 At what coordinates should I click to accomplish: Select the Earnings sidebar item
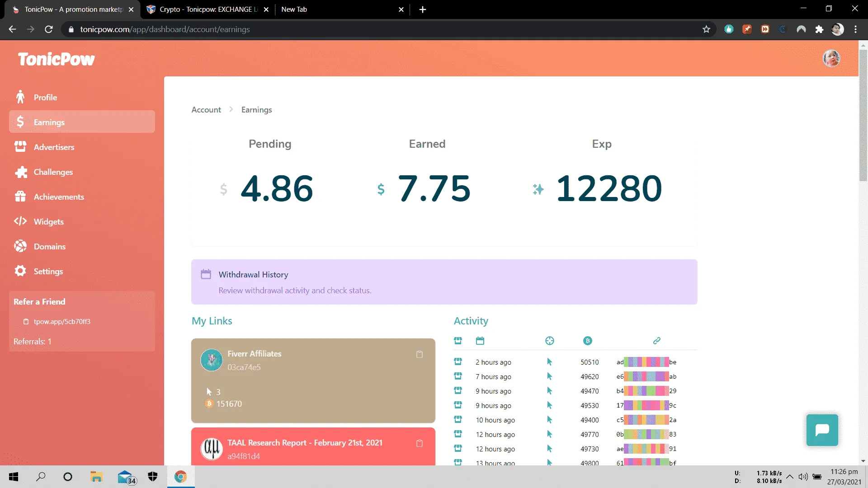point(82,122)
